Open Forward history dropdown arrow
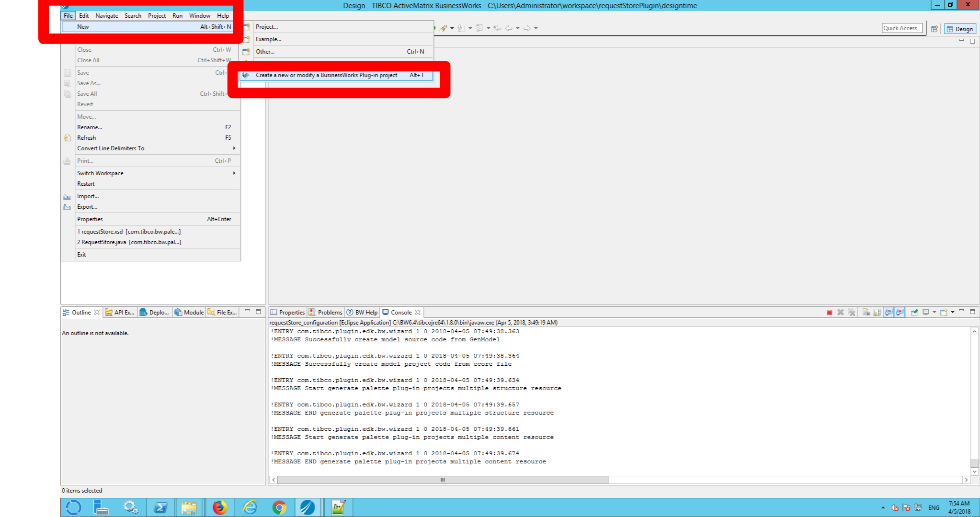The width and height of the screenshot is (980, 517). 536,28
